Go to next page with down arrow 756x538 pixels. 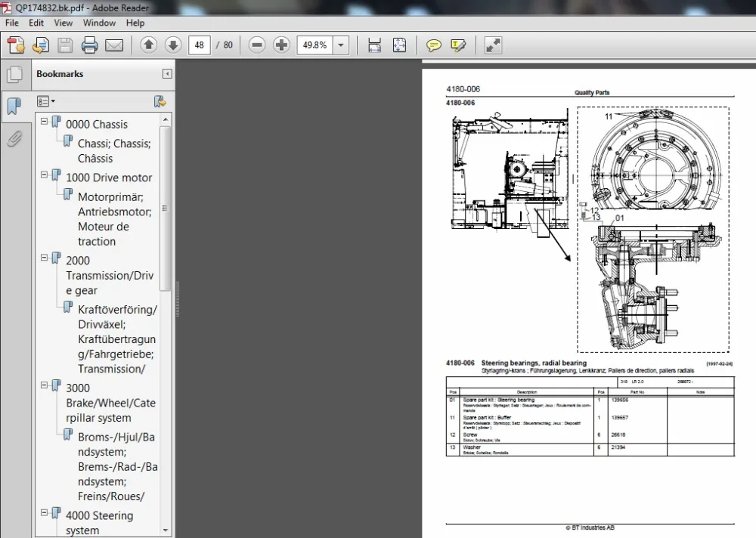[x=172, y=45]
